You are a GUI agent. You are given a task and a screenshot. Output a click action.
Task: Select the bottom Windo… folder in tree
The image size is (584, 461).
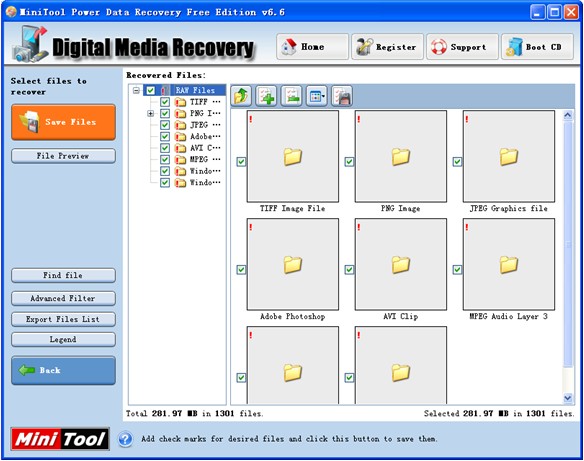tap(205, 183)
